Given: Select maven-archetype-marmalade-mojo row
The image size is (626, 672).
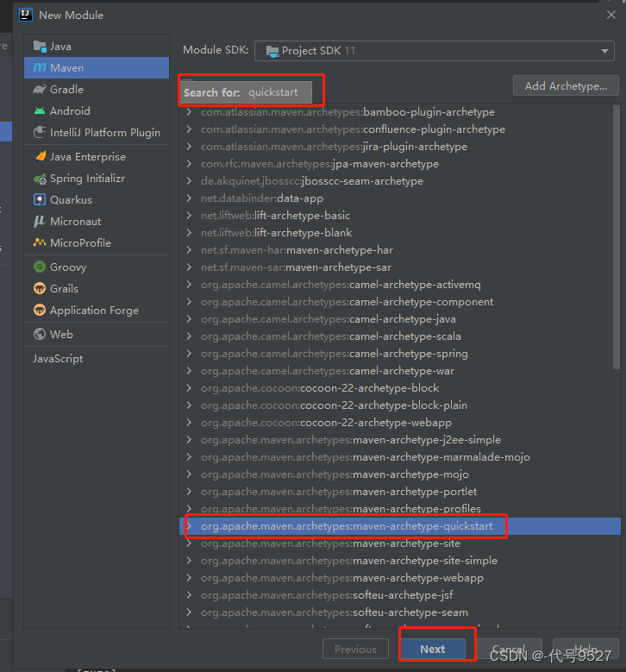Looking at the screenshot, I should point(400,457).
